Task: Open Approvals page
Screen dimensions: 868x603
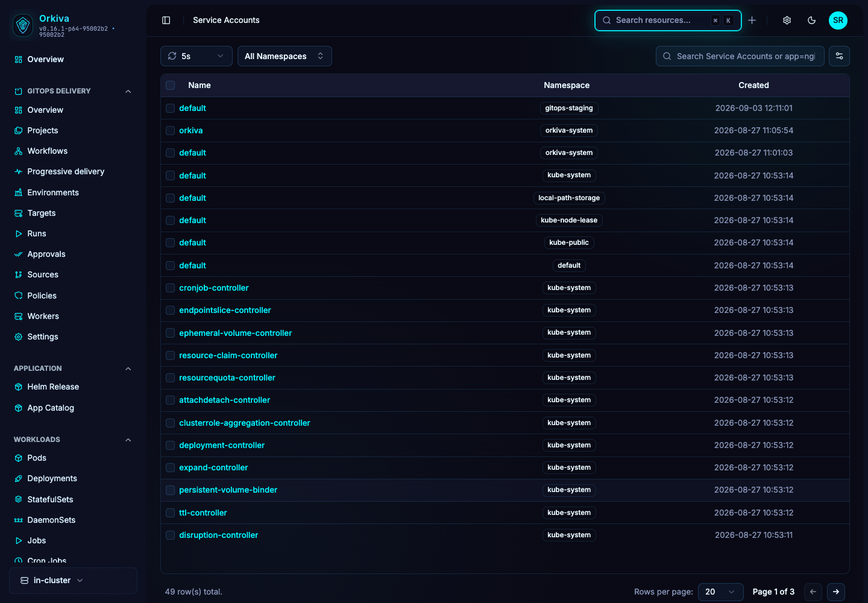Action: (x=46, y=254)
